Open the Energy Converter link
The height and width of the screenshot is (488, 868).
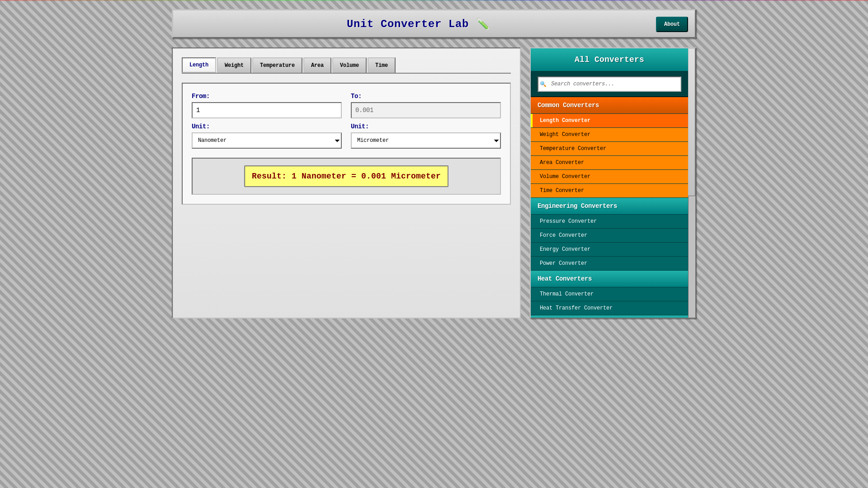[x=609, y=249]
